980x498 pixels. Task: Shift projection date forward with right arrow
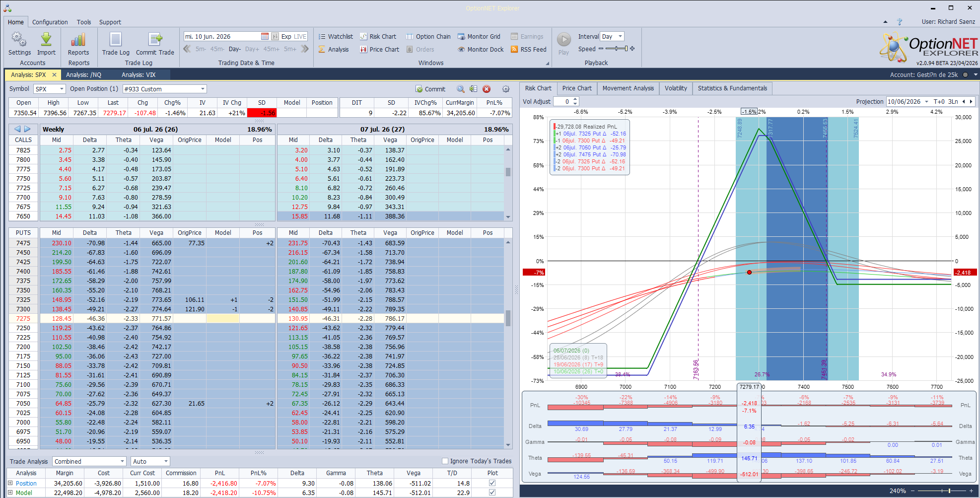coord(971,101)
